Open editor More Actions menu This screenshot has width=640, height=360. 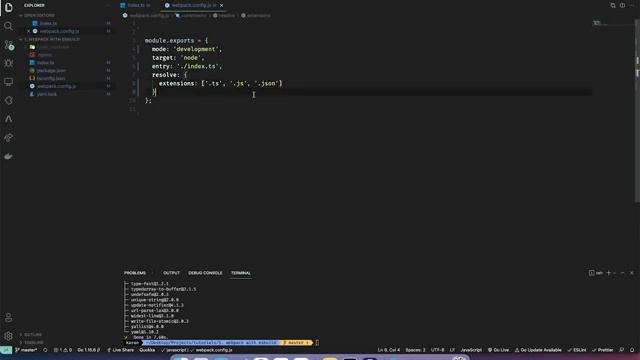(632, 5)
